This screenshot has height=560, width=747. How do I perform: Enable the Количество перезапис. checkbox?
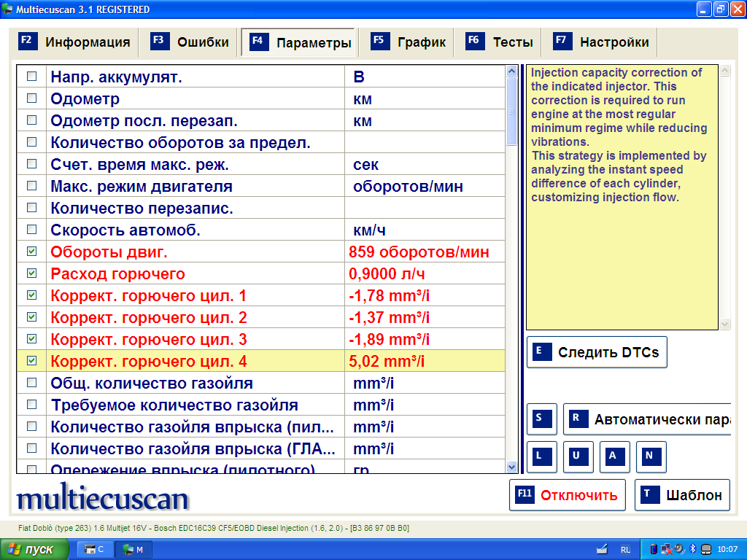point(32,208)
